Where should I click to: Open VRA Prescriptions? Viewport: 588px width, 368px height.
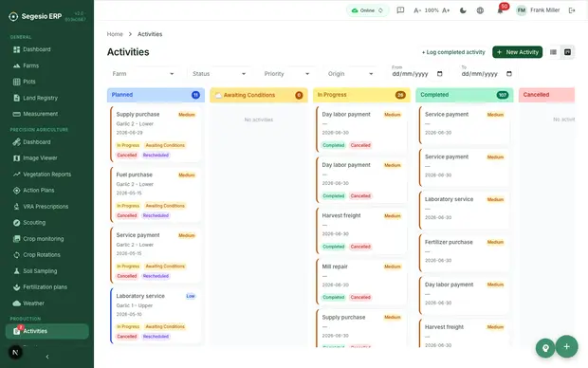[46, 207]
